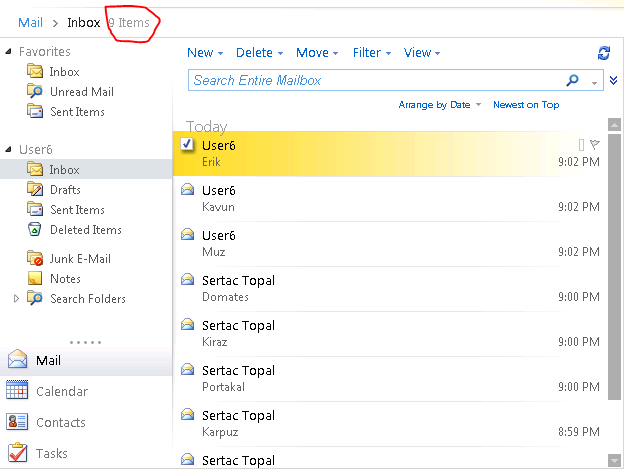Open the Filter dropdown menu

pos(371,53)
